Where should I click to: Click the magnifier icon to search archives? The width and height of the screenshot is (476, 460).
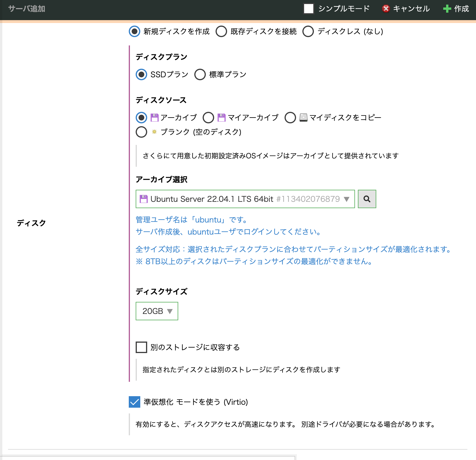click(x=367, y=199)
